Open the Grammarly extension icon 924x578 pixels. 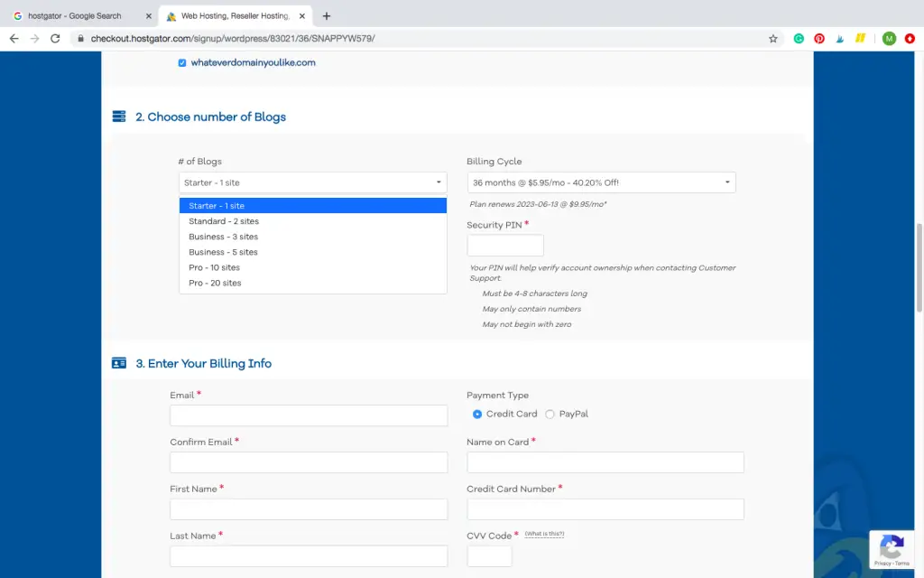pyautogui.click(x=799, y=38)
